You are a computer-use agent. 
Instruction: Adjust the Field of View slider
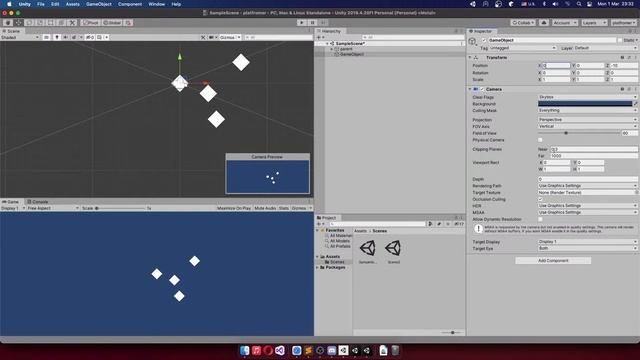coord(579,133)
